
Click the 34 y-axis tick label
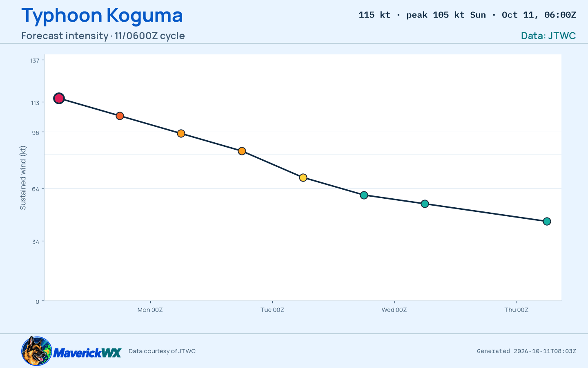point(36,242)
